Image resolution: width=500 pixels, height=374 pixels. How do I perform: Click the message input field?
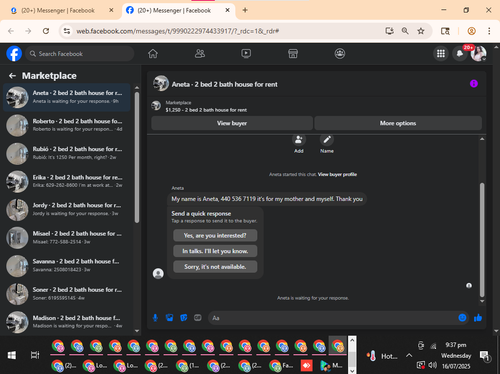coord(333,318)
